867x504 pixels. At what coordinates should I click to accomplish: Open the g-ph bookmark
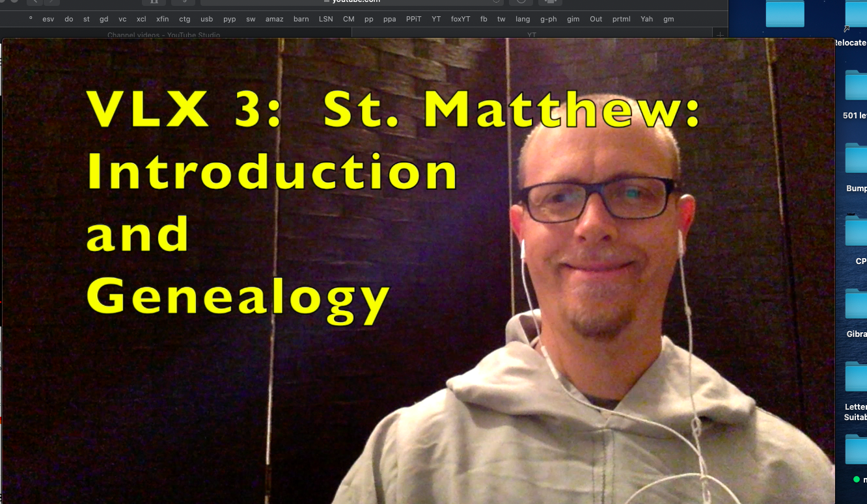[x=549, y=19]
